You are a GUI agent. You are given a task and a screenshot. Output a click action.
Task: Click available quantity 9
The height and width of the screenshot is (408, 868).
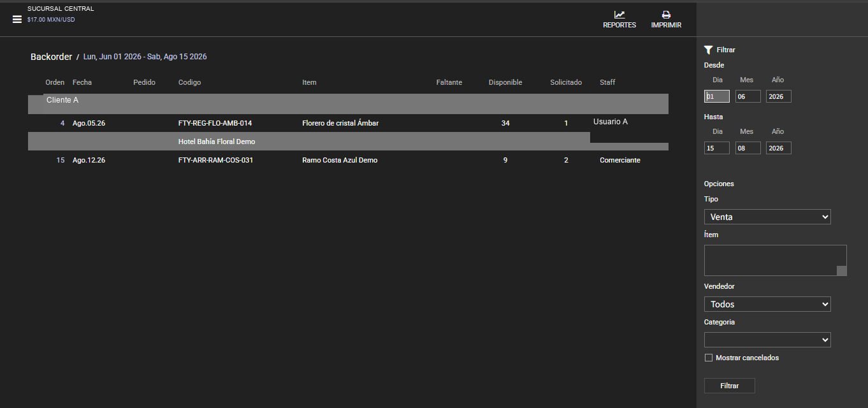[x=505, y=160]
